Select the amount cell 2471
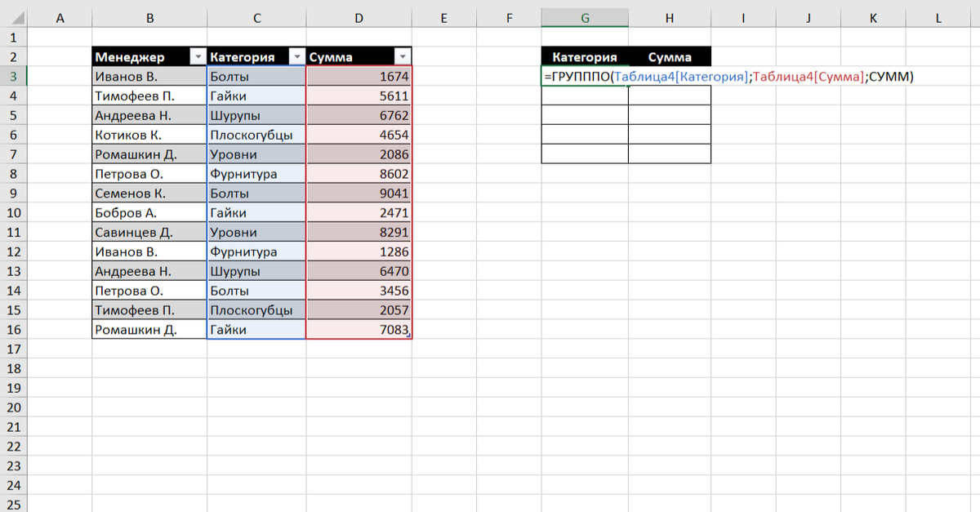Viewport: 980px width, 512px height. pyautogui.click(x=359, y=212)
